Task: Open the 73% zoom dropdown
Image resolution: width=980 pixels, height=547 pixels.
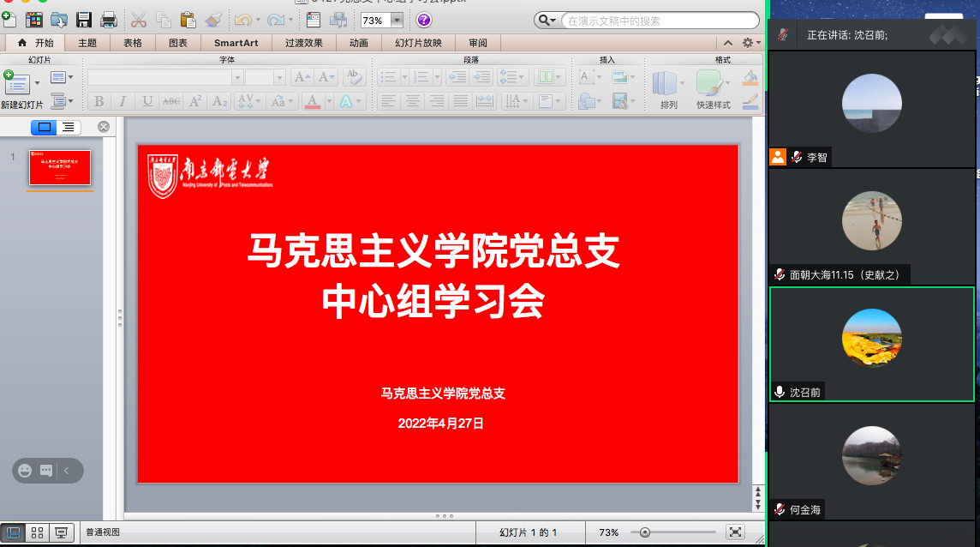Action: pyautogui.click(x=397, y=20)
